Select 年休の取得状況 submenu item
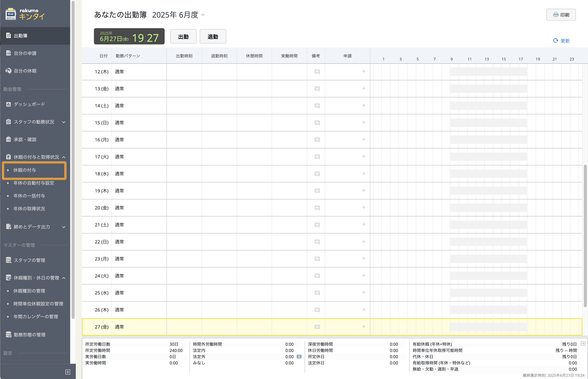 29,208
